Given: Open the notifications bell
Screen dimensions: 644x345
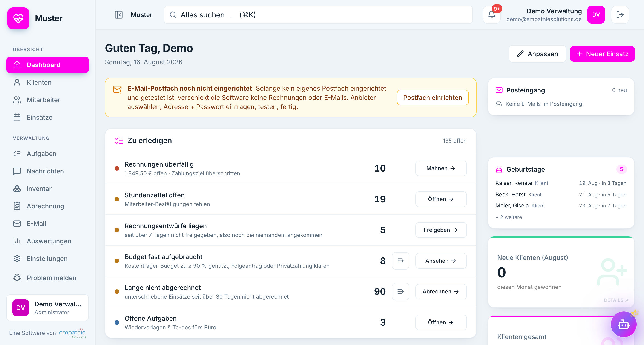Looking at the screenshot, I should click(x=492, y=15).
